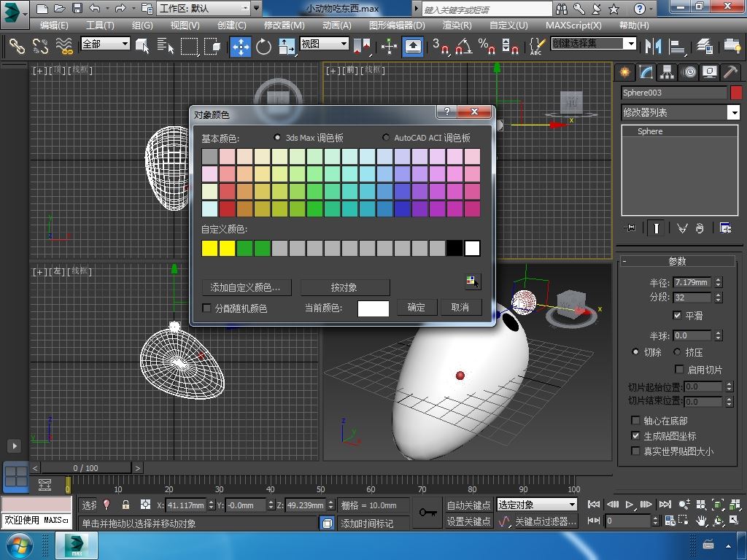
Task: Select the 3ds Max palette radio button
Action: [277, 137]
